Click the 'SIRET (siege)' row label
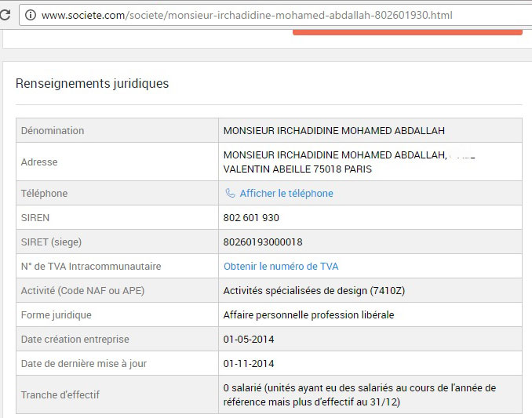 point(51,242)
